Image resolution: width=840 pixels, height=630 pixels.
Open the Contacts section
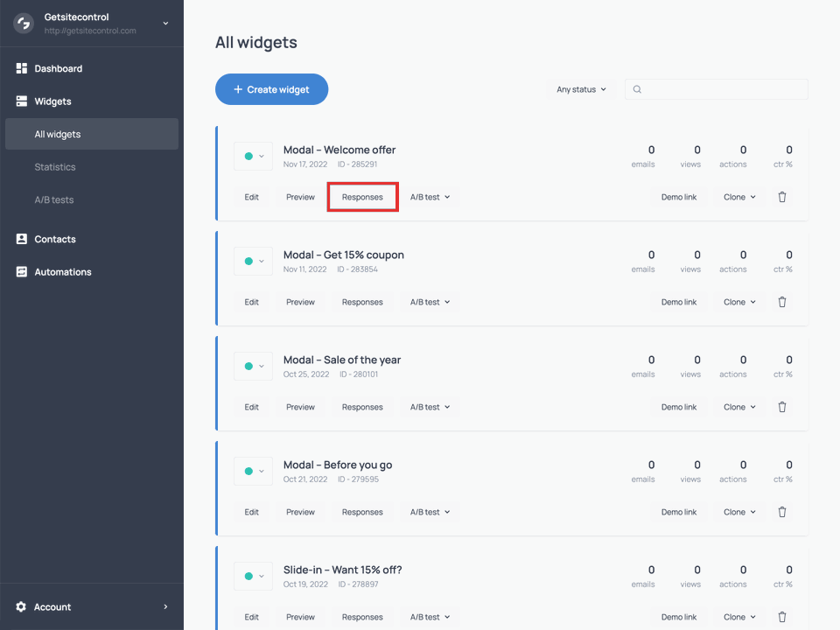(x=56, y=239)
